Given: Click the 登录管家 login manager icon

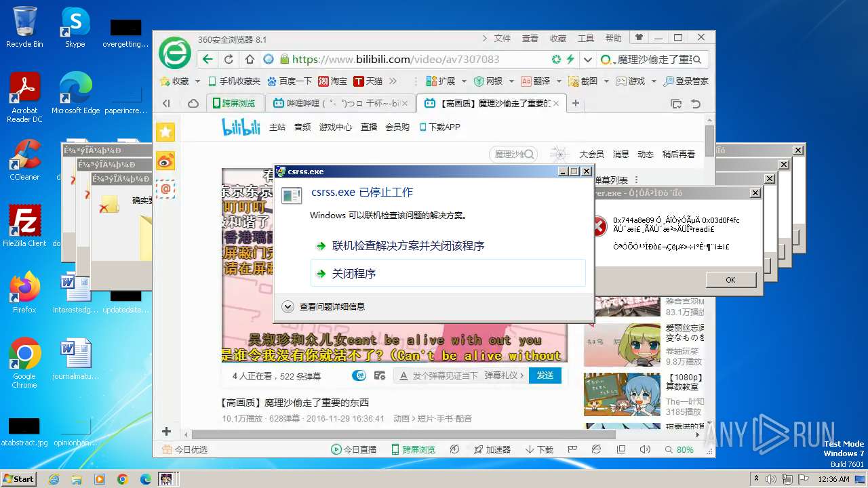Looking at the screenshot, I should [x=686, y=81].
